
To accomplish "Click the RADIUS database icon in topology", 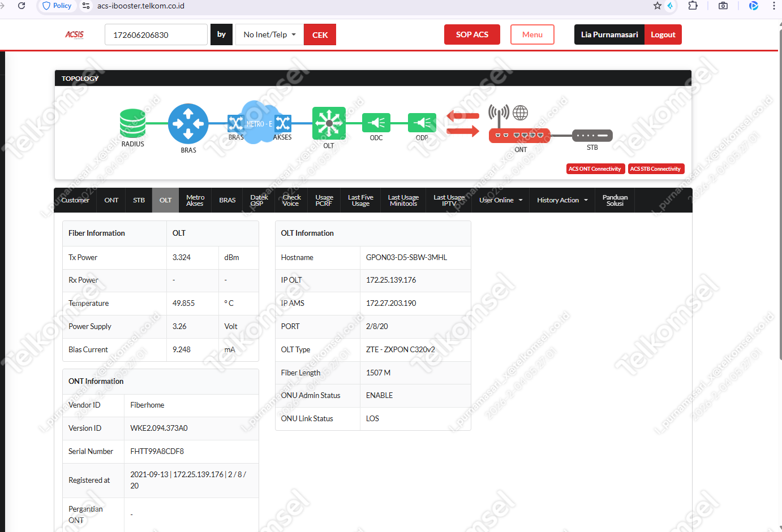I will tap(133, 123).
